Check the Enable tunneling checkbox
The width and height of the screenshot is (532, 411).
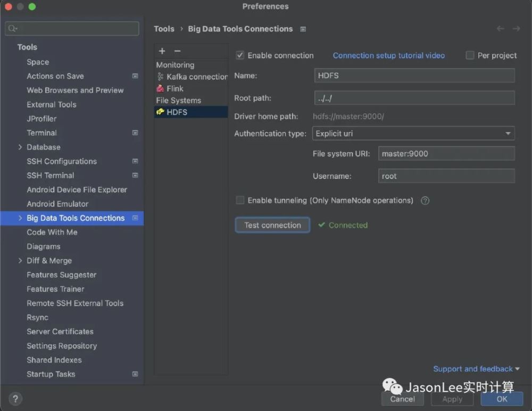240,200
